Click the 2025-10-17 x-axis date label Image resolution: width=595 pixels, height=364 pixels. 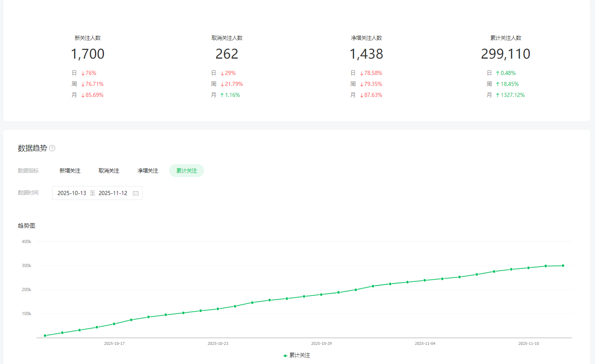point(114,344)
